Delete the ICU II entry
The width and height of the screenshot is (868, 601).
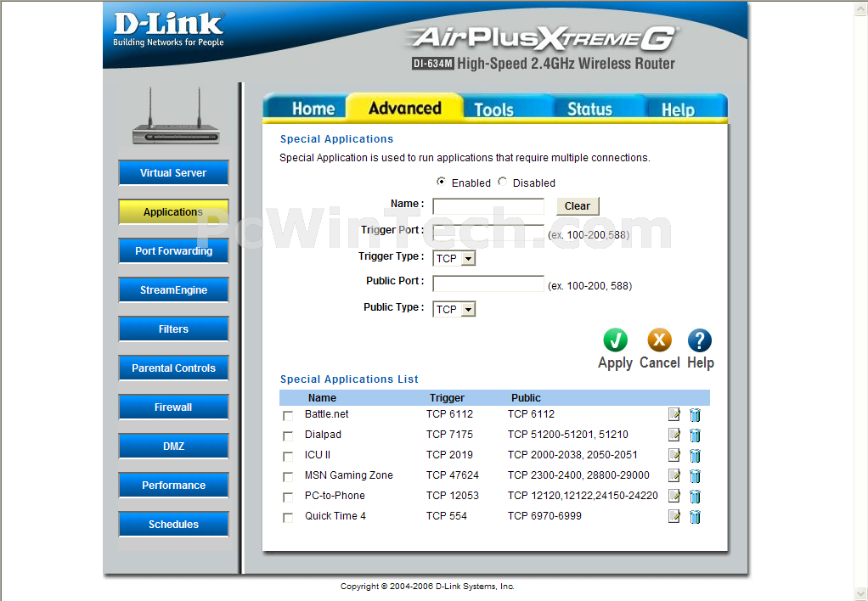click(696, 456)
